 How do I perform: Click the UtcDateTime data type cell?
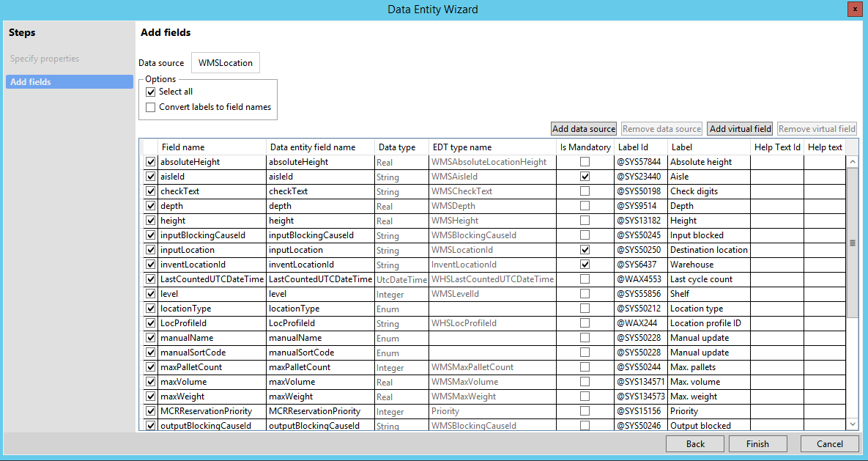tap(401, 279)
